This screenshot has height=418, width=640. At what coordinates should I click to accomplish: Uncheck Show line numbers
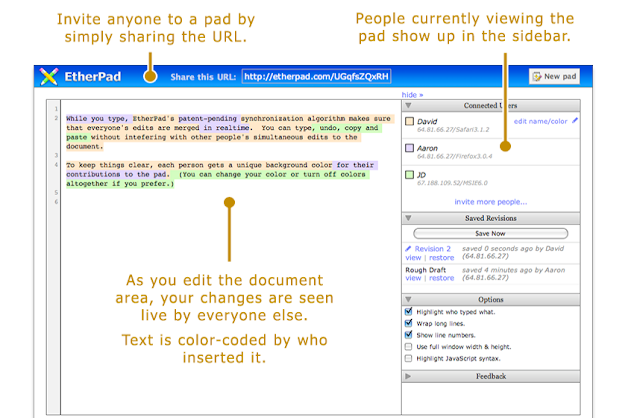[x=408, y=335]
